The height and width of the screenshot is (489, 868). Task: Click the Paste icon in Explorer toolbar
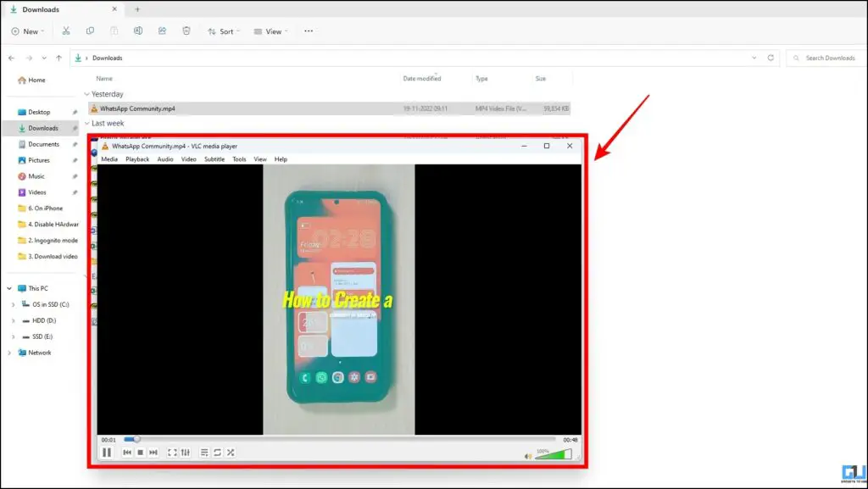coord(114,31)
